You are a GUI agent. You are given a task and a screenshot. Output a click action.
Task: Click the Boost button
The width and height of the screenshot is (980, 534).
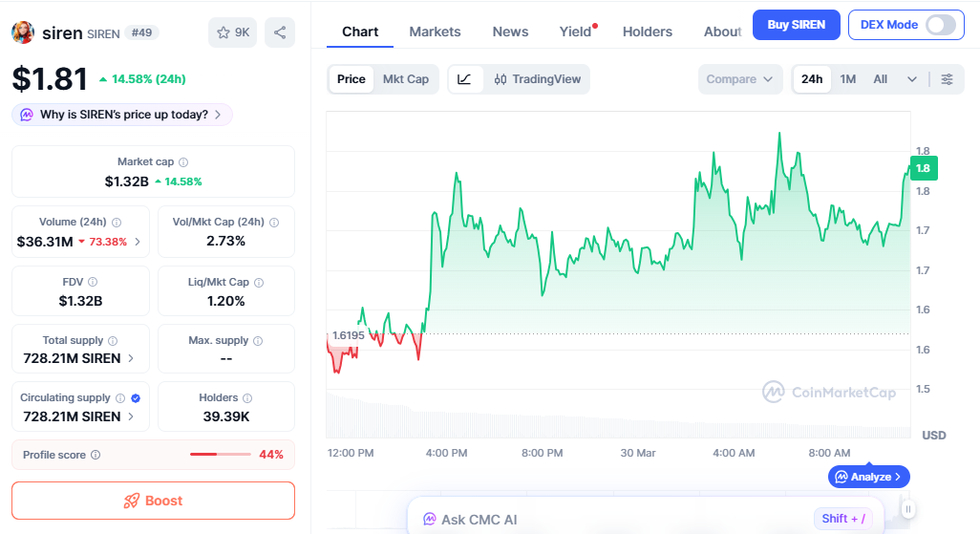pos(153,501)
